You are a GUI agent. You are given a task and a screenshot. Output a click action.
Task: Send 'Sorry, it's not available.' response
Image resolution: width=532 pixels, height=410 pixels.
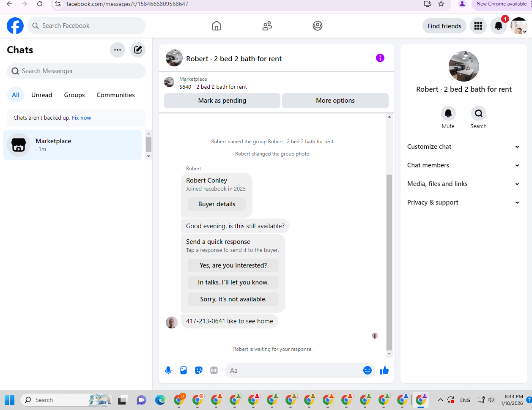[233, 299]
